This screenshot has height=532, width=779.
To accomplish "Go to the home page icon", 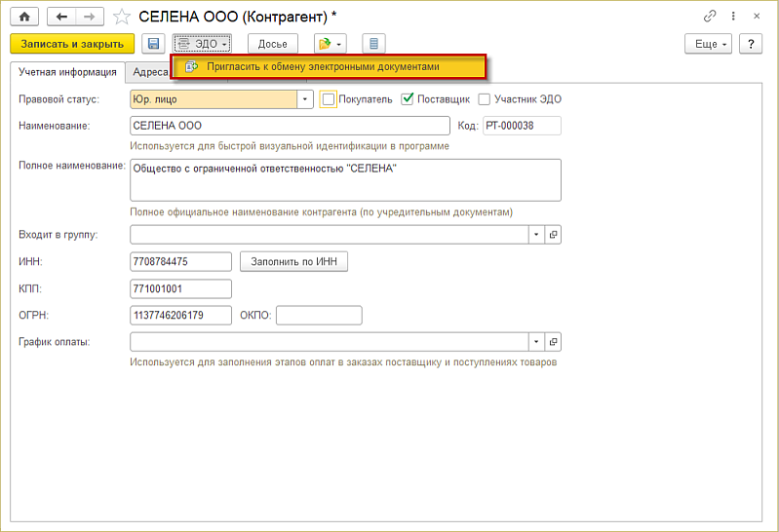I will pyautogui.click(x=24, y=17).
